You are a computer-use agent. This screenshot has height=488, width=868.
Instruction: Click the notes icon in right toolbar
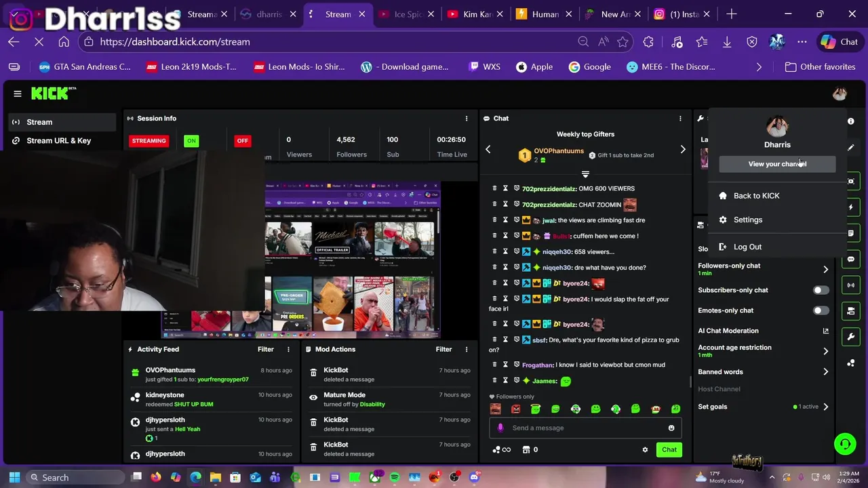851,233
